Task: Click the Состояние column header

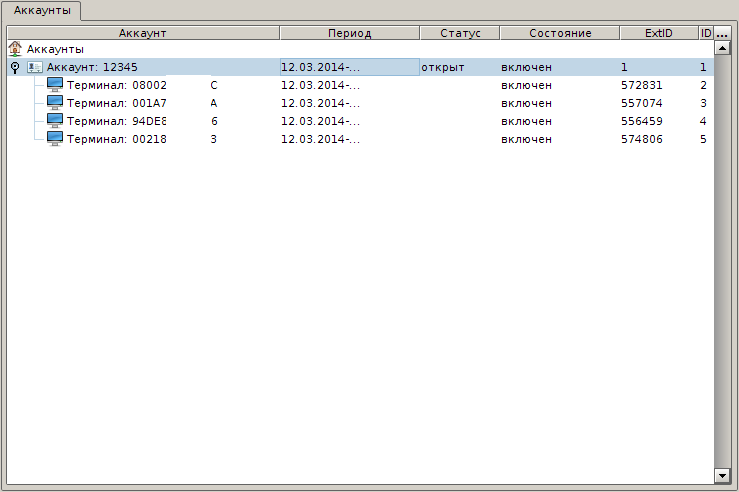Action: click(x=560, y=33)
